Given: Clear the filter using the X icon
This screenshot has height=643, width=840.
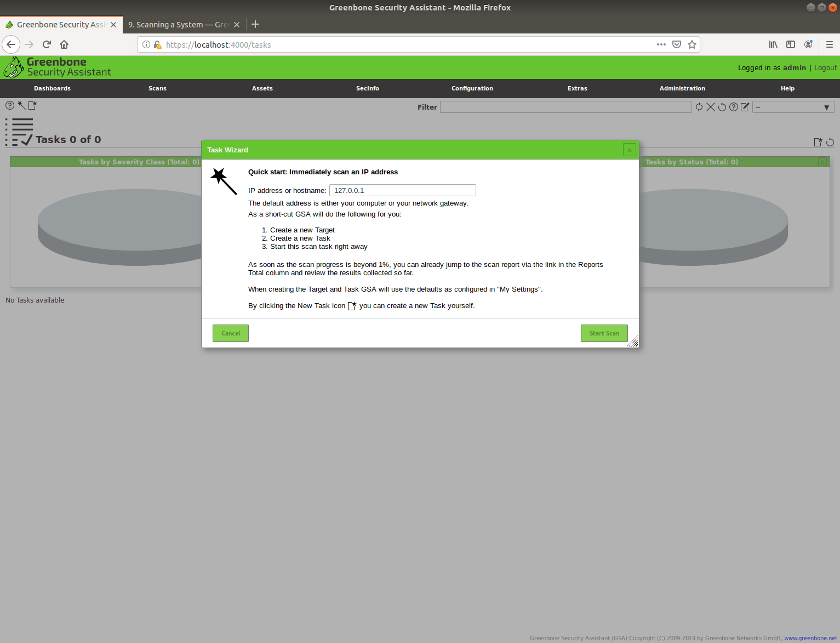Looking at the screenshot, I should coord(711,107).
